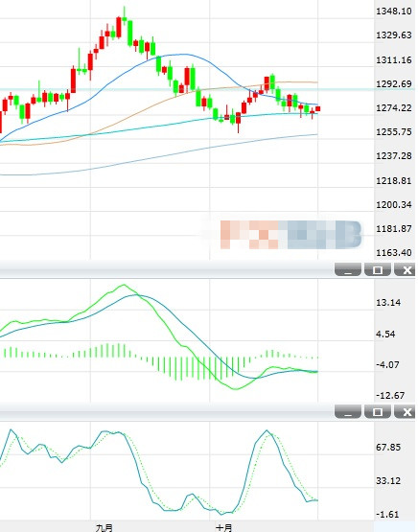
Task: Click the 1163.40 price axis label
Action: click(x=394, y=253)
